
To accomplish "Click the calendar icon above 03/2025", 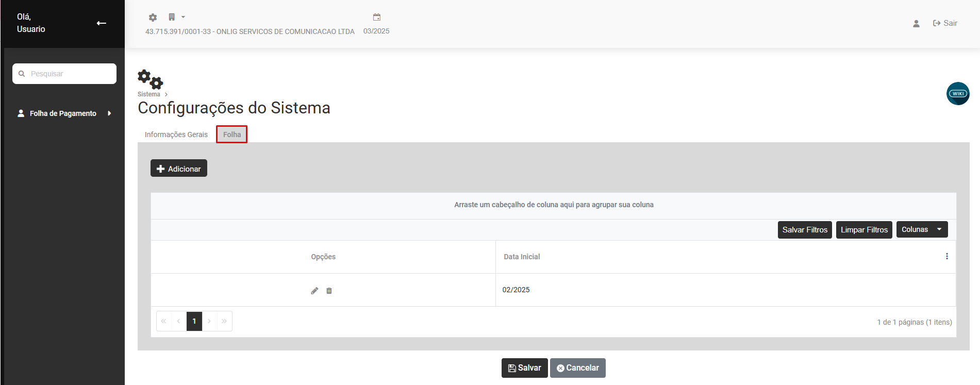I will (377, 18).
